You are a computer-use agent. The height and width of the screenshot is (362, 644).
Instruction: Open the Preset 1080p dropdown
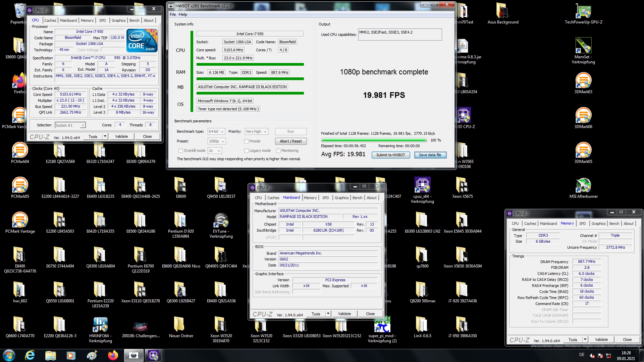click(x=217, y=141)
